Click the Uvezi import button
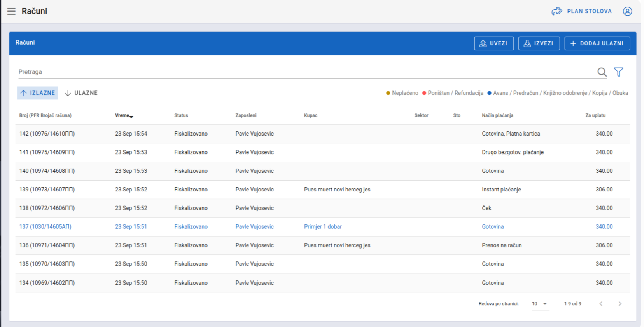The width and height of the screenshot is (644, 327). point(494,43)
